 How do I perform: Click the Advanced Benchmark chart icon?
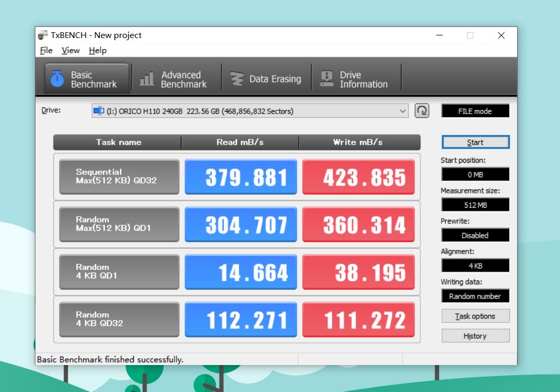(x=146, y=79)
